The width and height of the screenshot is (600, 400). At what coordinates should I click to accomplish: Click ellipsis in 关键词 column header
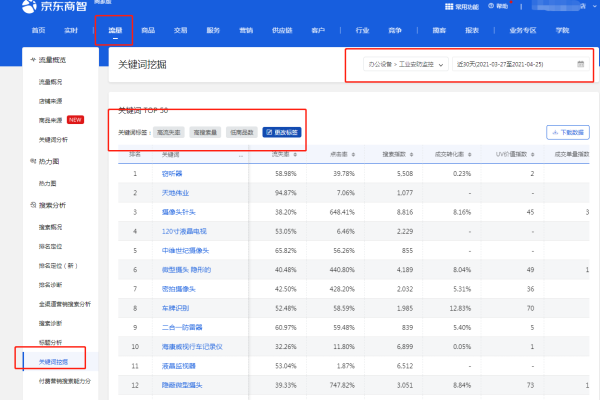[x=241, y=155]
